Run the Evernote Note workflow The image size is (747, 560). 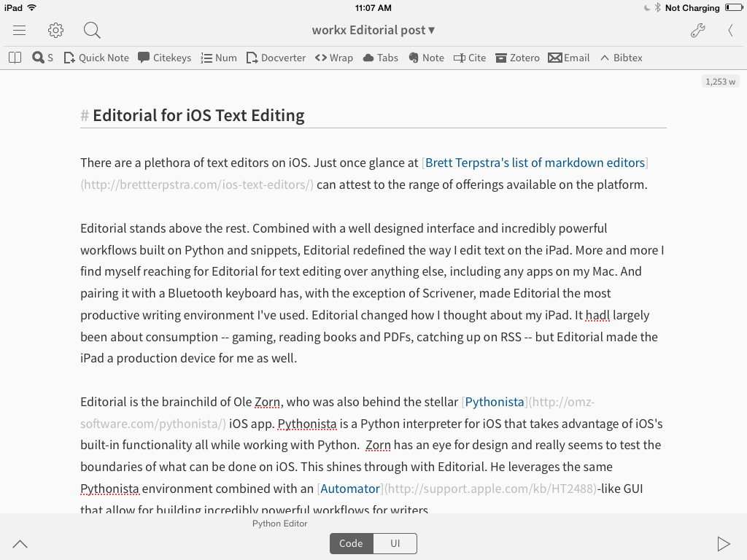pos(426,58)
